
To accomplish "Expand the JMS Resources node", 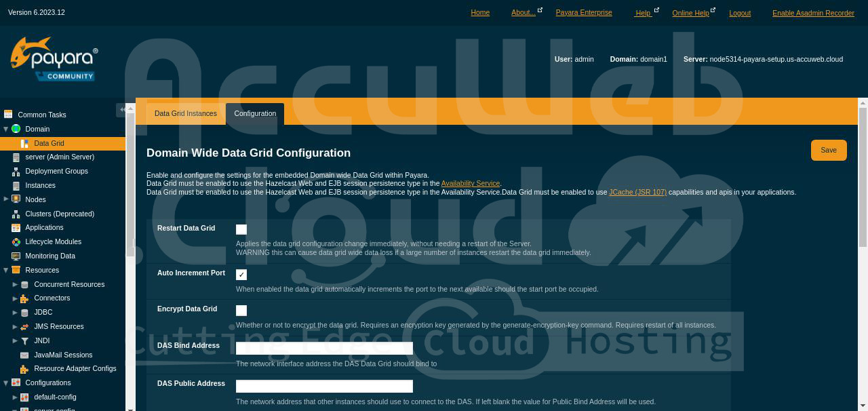I will click(15, 327).
